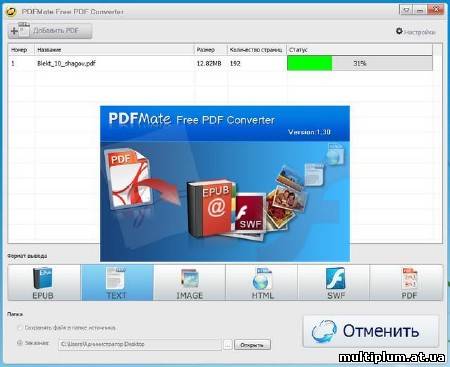Browse for an output folder with the ellipsis button

coord(228,345)
